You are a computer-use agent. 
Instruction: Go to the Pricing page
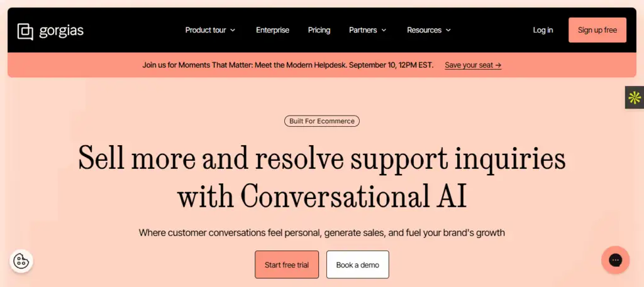click(319, 30)
